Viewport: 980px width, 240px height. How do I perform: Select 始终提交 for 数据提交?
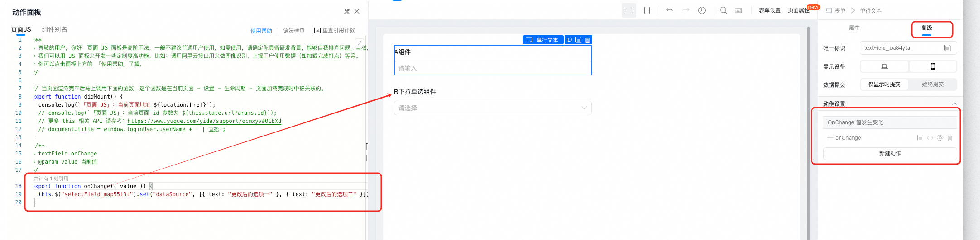click(x=933, y=85)
